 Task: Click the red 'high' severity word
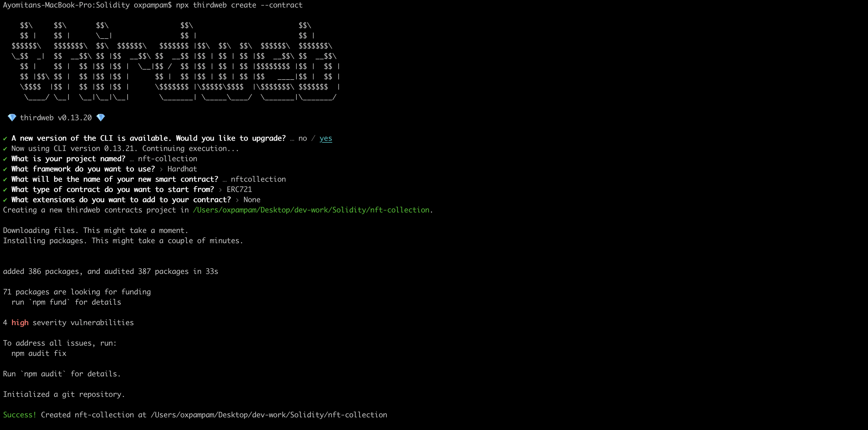coord(20,323)
